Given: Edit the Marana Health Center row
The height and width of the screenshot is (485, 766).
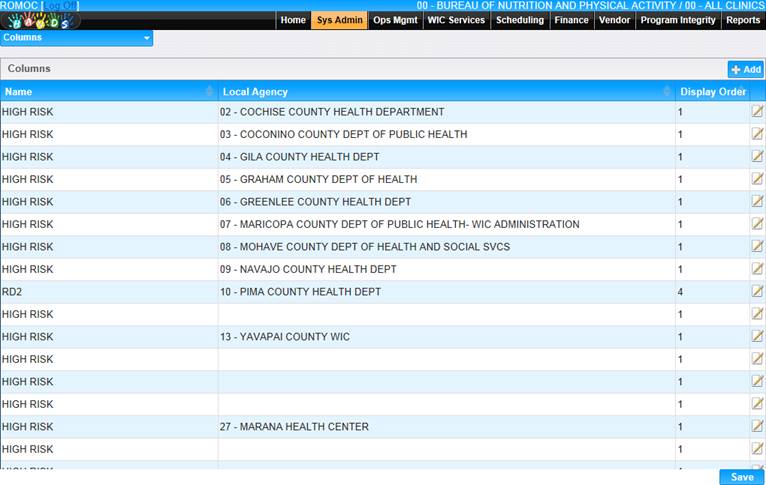Looking at the screenshot, I should coord(757,427).
